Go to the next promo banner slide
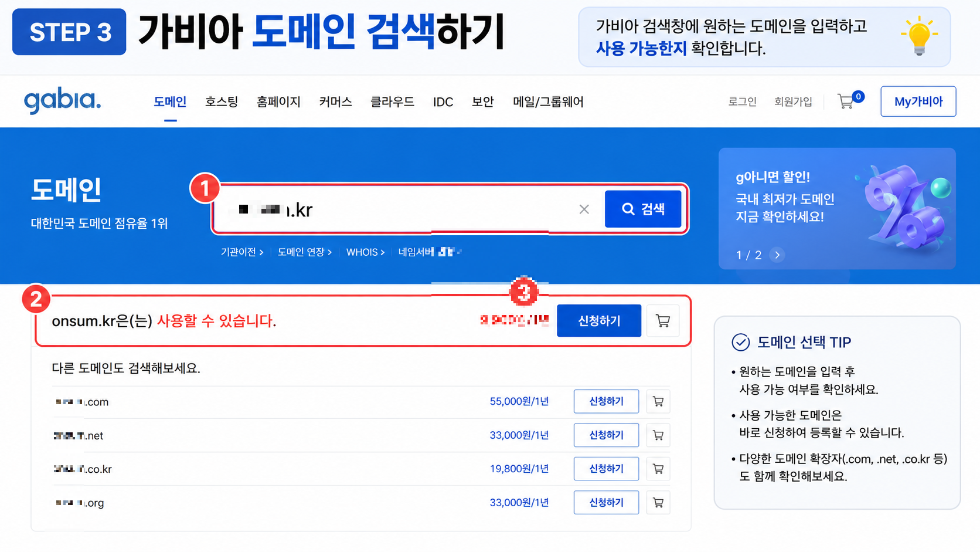This screenshot has width=980, height=552. pyautogui.click(x=777, y=255)
